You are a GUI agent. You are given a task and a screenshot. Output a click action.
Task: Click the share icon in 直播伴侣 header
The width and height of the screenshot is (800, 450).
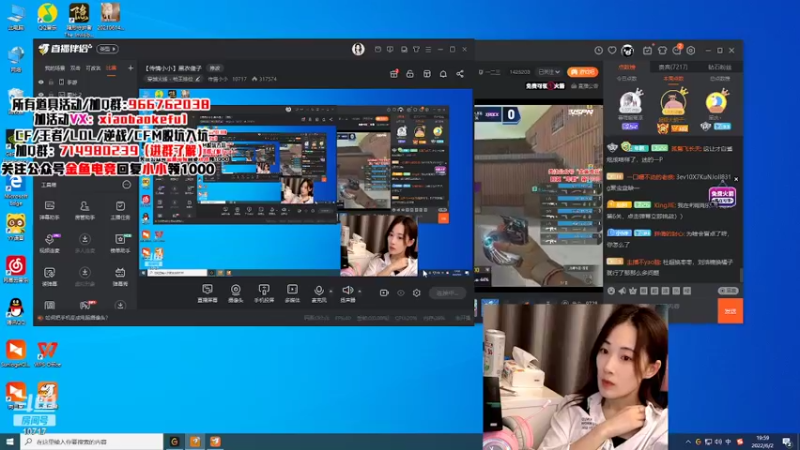click(x=460, y=74)
